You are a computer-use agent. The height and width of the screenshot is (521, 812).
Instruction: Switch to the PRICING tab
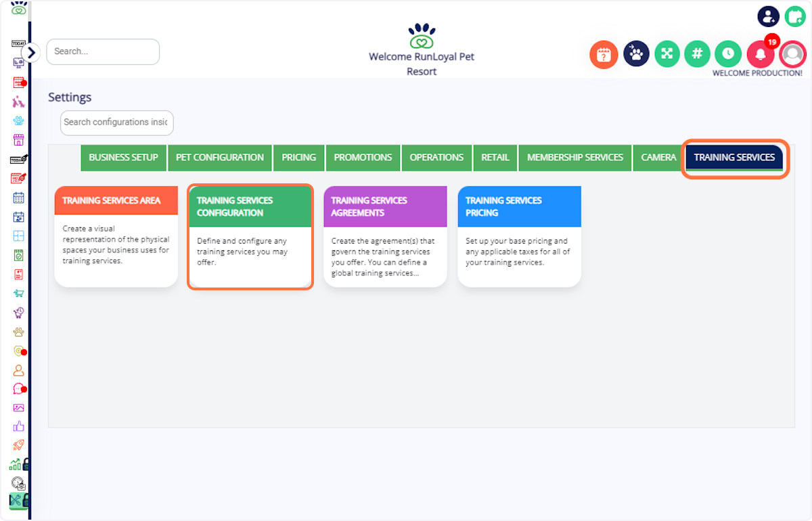pyautogui.click(x=298, y=157)
